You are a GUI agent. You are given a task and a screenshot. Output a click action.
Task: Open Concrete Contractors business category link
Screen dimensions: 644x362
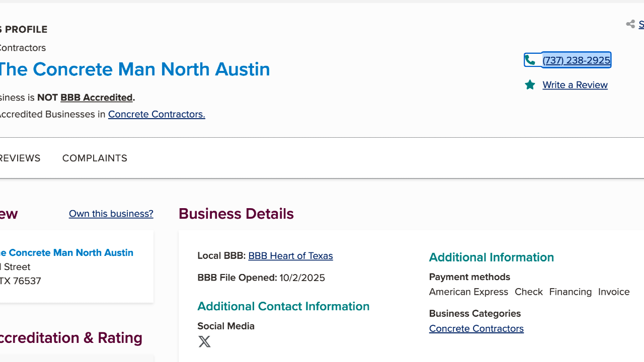pyautogui.click(x=476, y=328)
